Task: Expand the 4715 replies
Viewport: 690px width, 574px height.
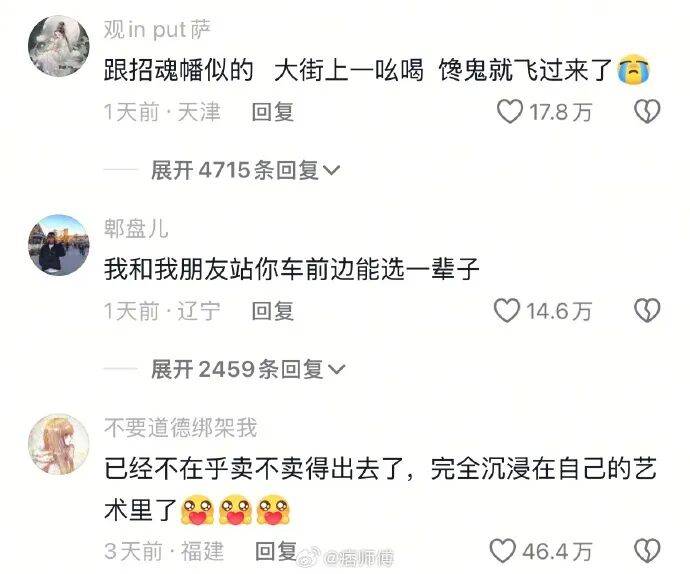Action: (246, 170)
